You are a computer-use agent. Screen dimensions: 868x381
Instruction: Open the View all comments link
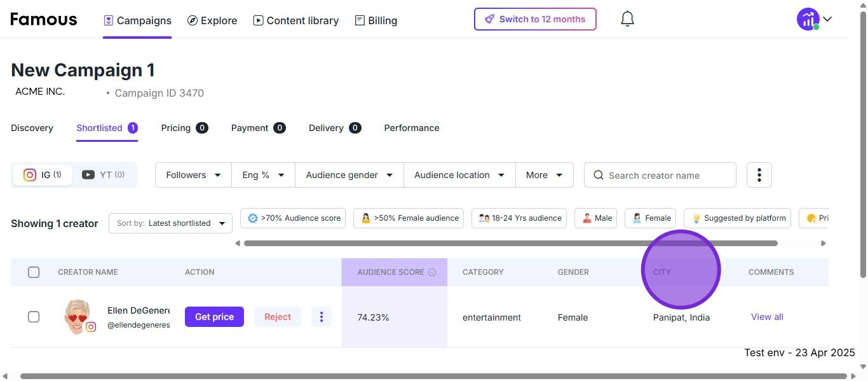(x=767, y=317)
